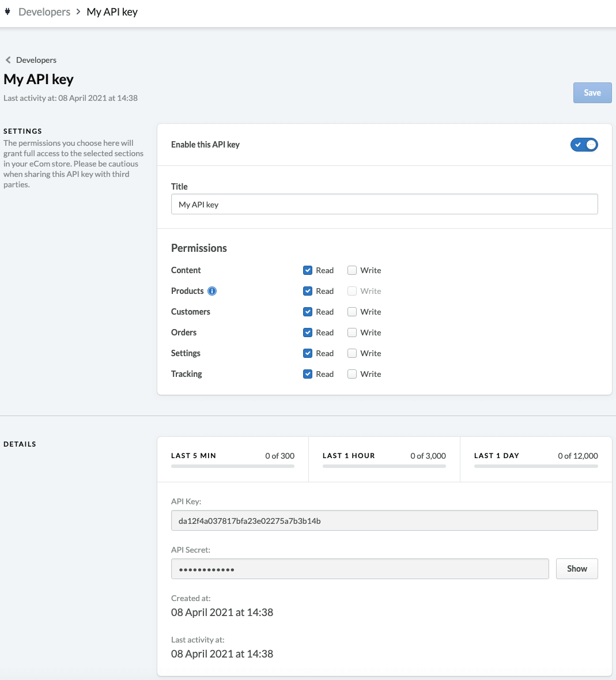616x680 pixels.
Task: Click the DETAILS section label
Action: 20,444
